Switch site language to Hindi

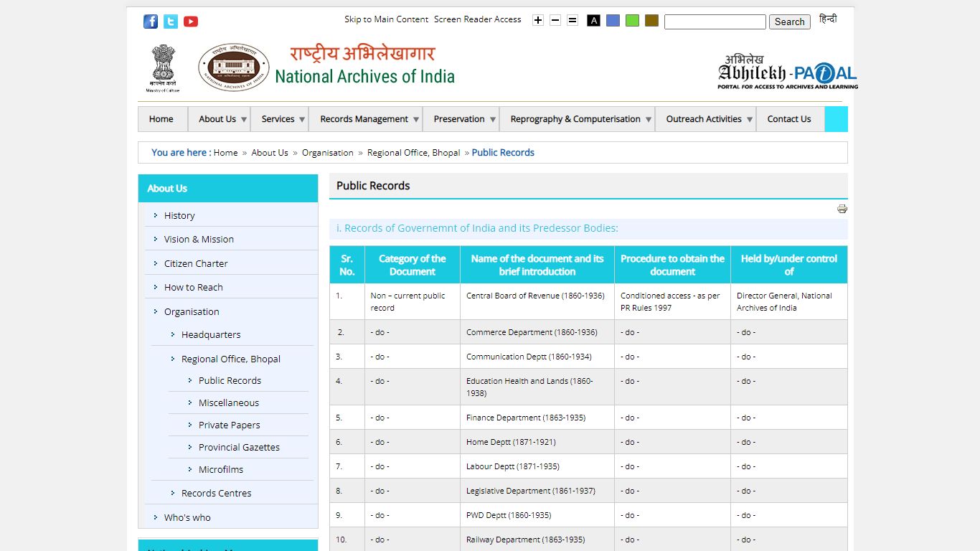pyautogui.click(x=828, y=19)
